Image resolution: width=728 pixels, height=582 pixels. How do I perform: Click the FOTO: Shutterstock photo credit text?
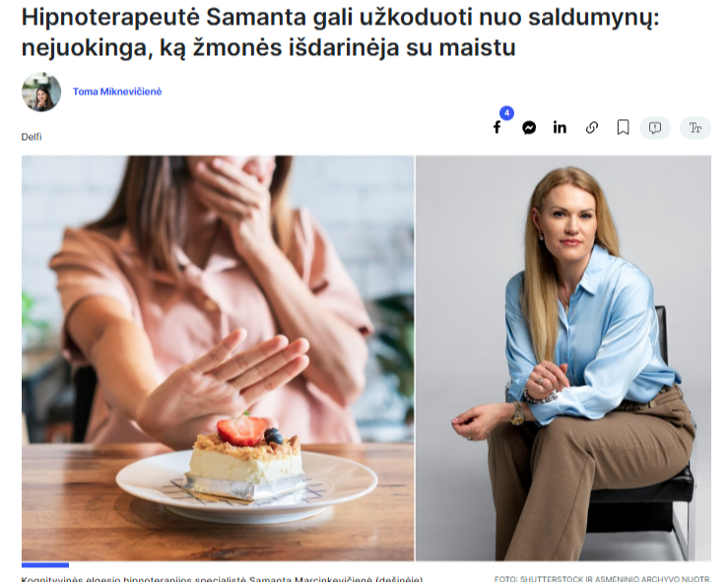(603, 579)
